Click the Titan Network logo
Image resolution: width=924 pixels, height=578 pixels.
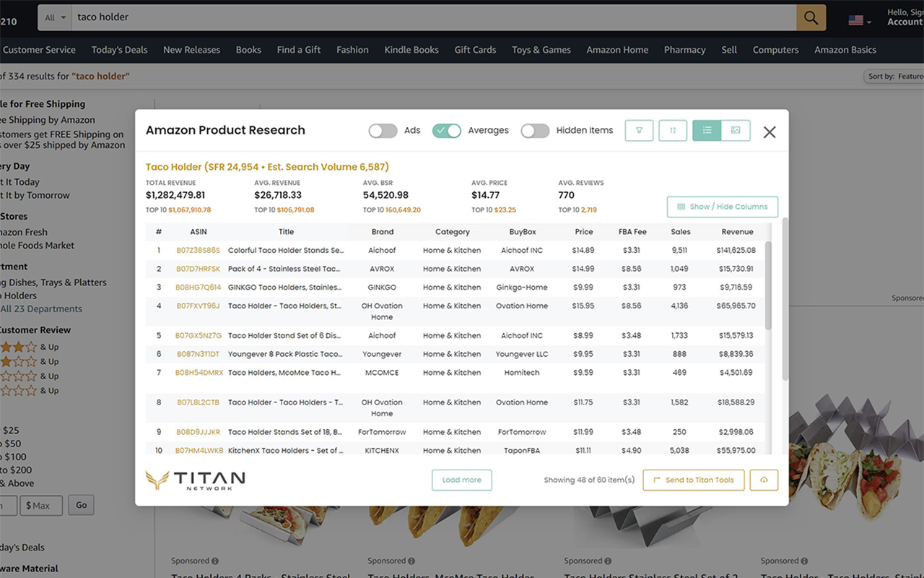(196, 480)
